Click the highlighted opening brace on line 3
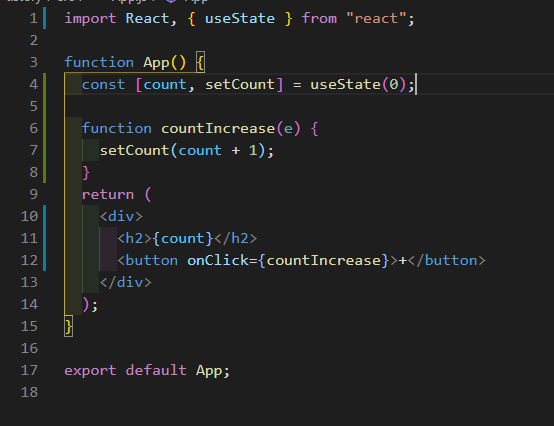The width and height of the screenshot is (554, 426). [200, 63]
